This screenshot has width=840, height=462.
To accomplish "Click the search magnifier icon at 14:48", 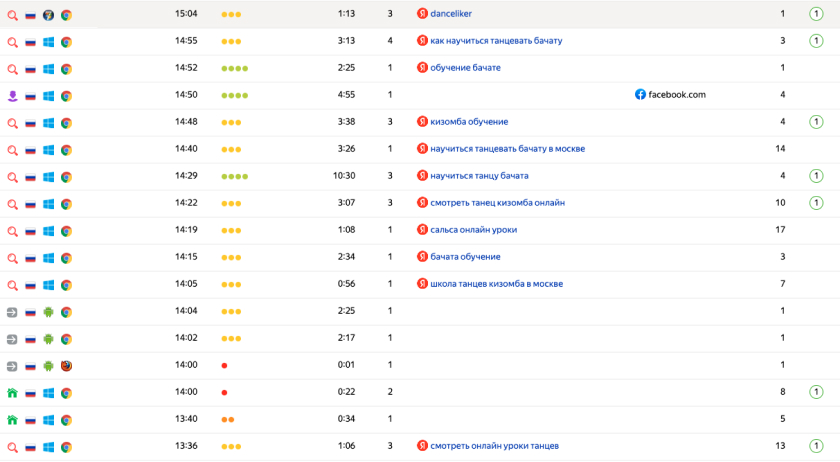I will [x=13, y=122].
